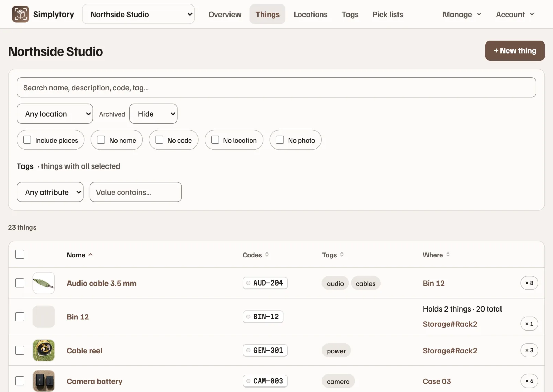The height and width of the screenshot is (392, 553).
Task: Open the Any location dropdown
Action: coord(55,114)
